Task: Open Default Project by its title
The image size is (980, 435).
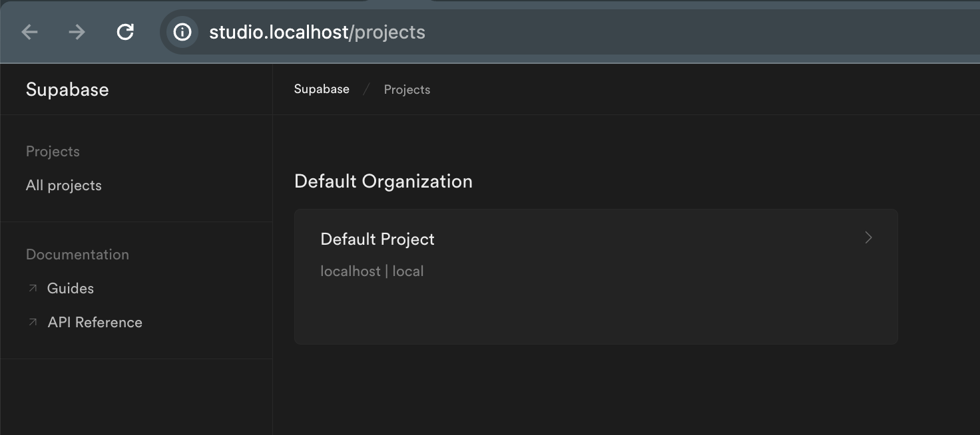Action: tap(377, 239)
